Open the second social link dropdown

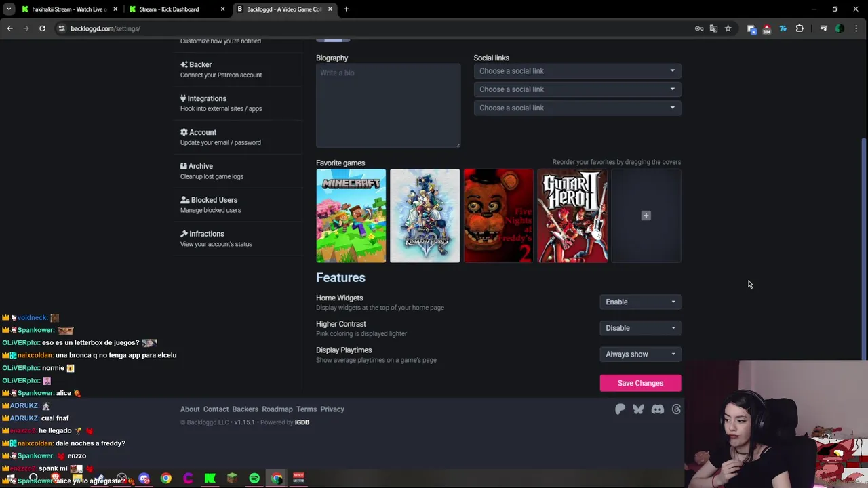[577, 89]
